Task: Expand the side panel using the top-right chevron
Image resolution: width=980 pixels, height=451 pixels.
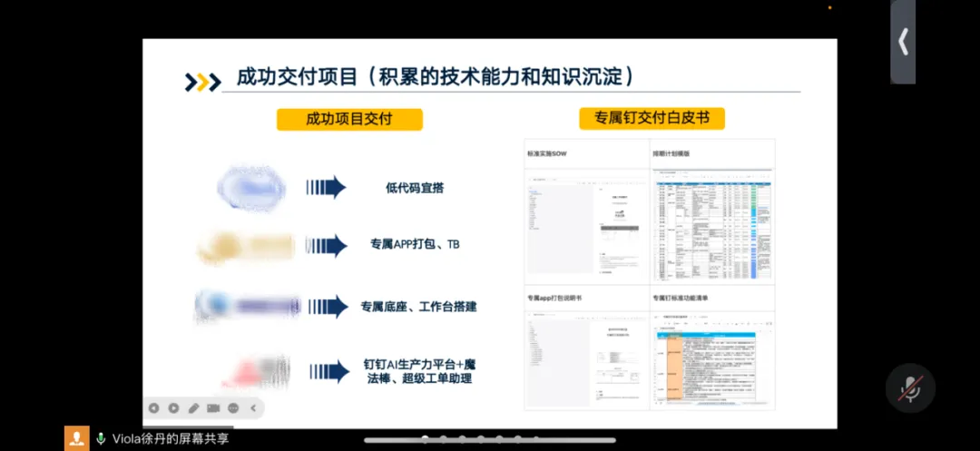Action: pos(903,43)
